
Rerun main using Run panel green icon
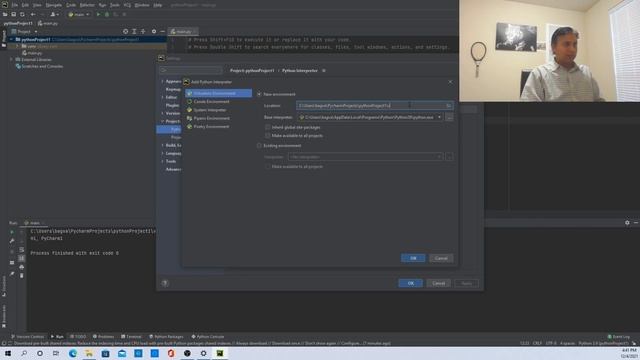click(12, 232)
